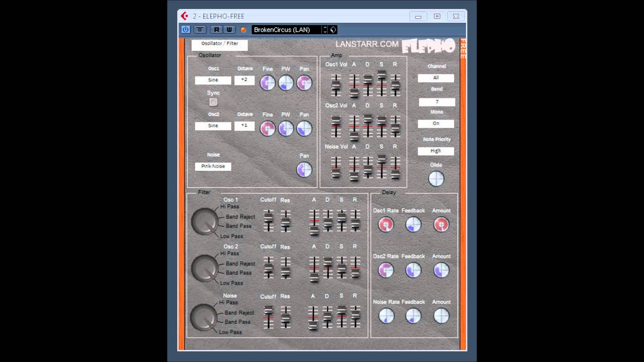Toggle the bypass button beside power

200,30
